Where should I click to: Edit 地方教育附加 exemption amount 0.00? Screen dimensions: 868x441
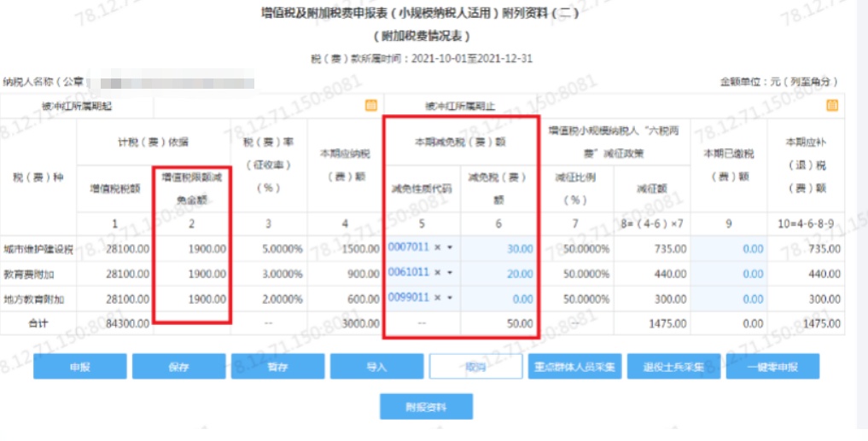click(498, 299)
